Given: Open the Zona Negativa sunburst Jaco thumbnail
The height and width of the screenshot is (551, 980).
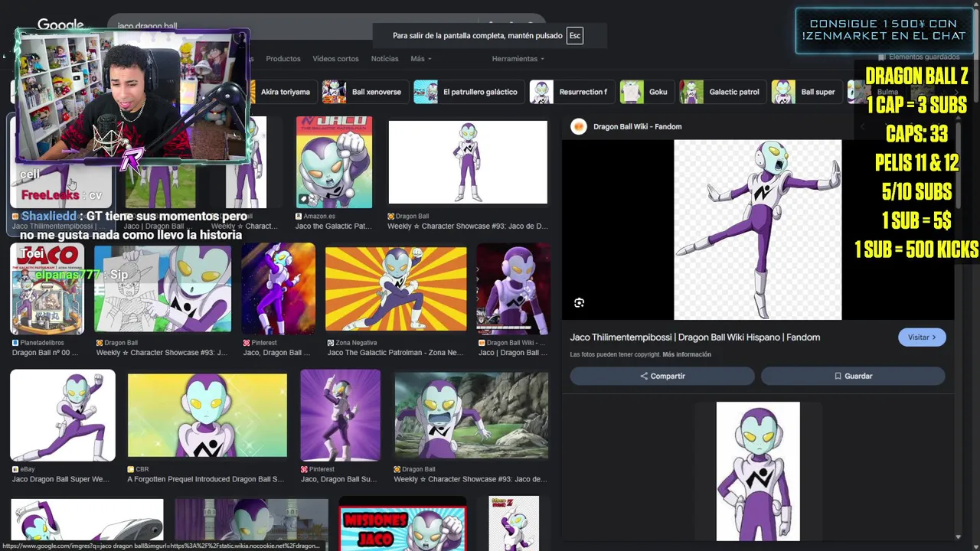Looking at the screenshot, I should coord(396,289).
